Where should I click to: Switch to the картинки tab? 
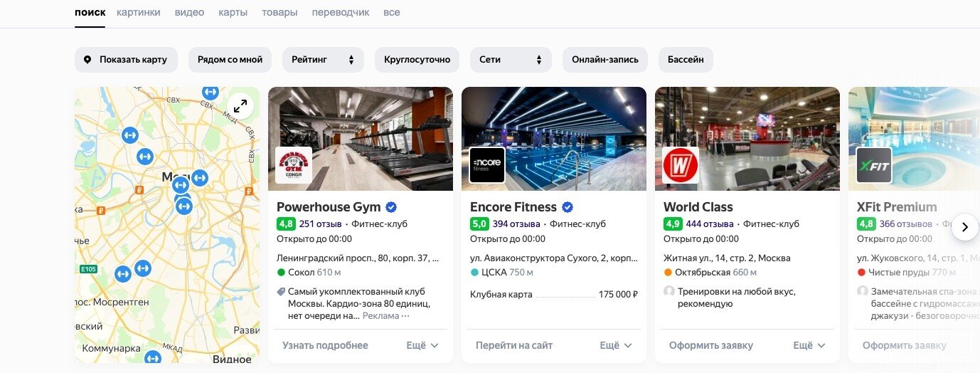tap(139, 12)
